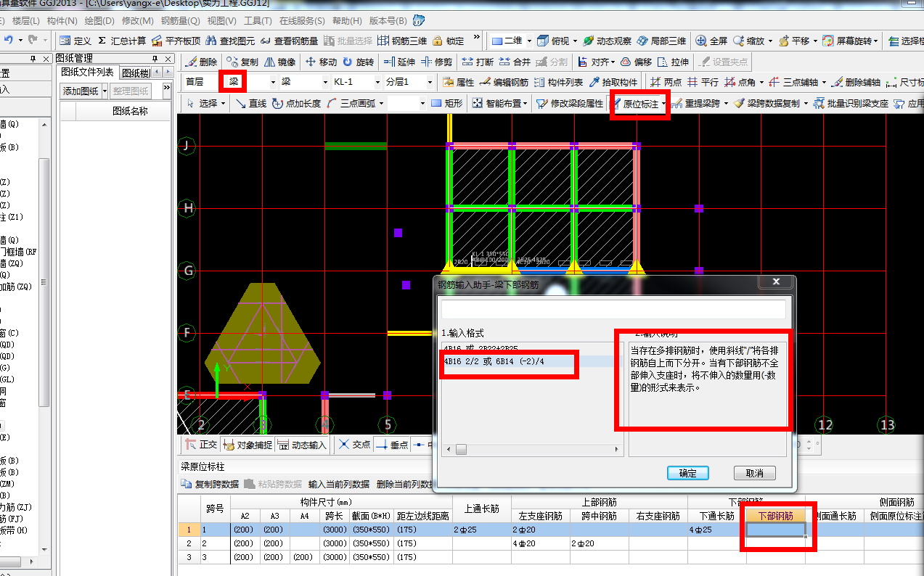Expand the 二维 view mode dropdown
Screen dimensions: 924x576
[x=528, y=41]
